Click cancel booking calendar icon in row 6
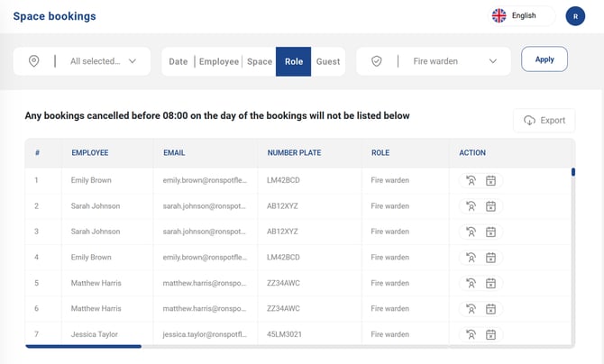This screenshot has width=604, height=364. [490, 309]
